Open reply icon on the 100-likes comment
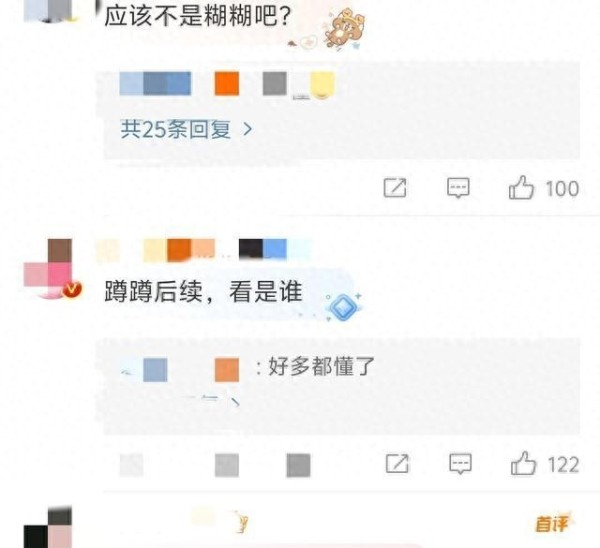 click(x=458, y=188)
